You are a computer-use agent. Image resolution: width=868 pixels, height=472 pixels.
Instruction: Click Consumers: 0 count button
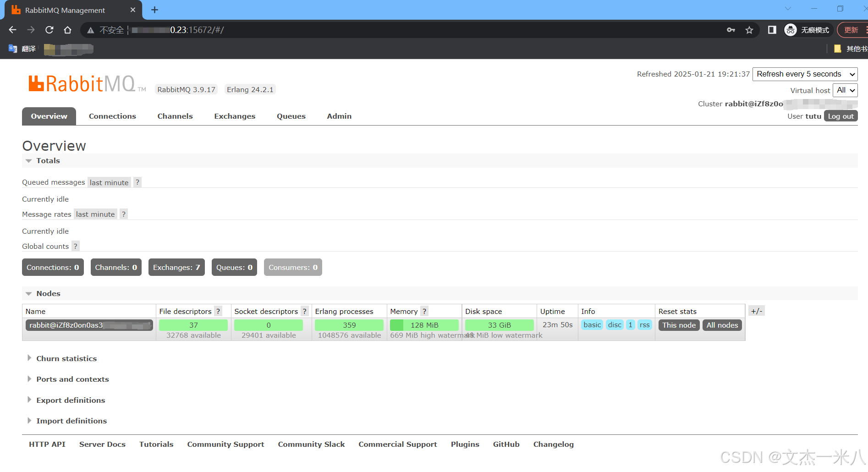293,267
